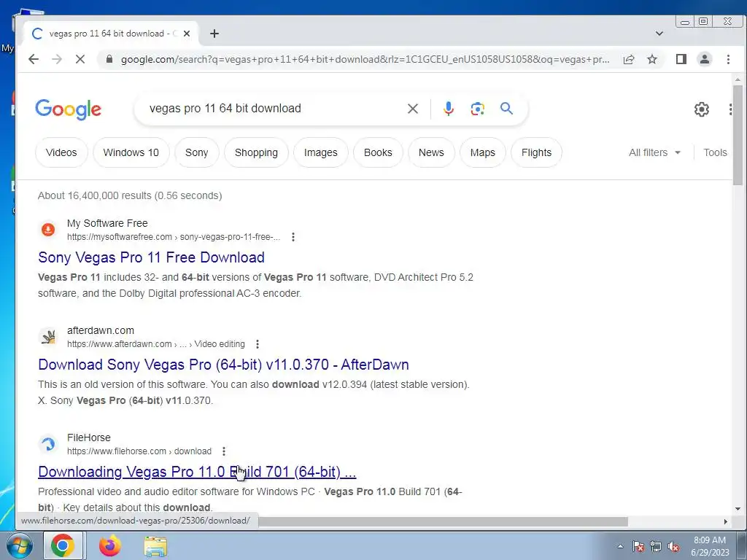
Task: Go back to the previous page
Action: [34, 59]
